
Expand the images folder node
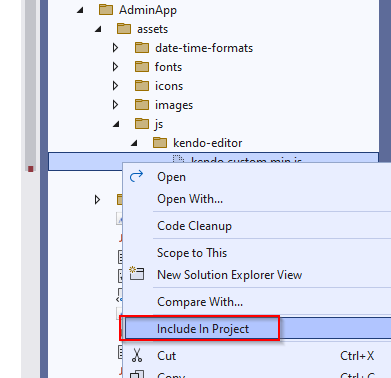point(115,105)
